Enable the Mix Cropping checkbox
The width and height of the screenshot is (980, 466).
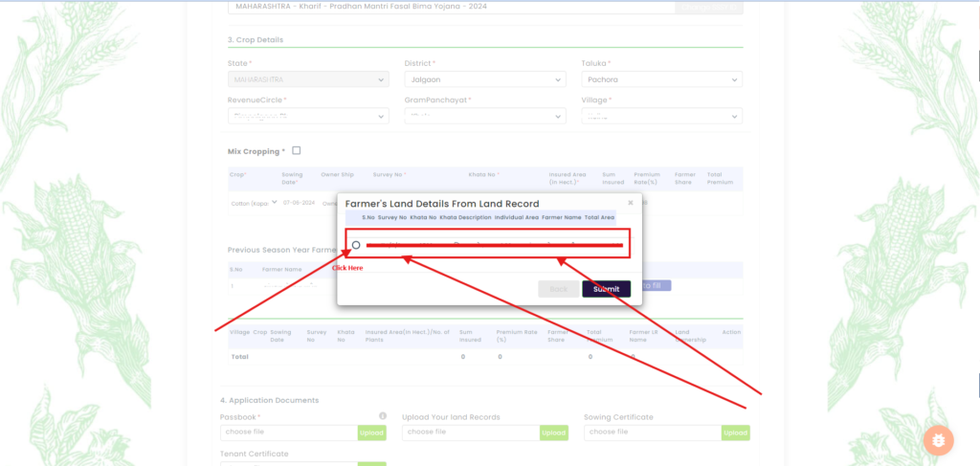(x=297, y=151)
